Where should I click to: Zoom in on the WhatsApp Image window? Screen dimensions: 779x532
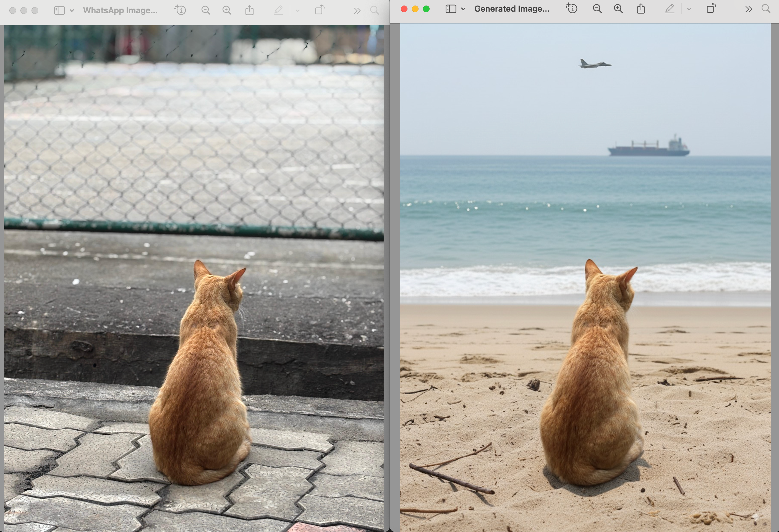click(227, 11)
